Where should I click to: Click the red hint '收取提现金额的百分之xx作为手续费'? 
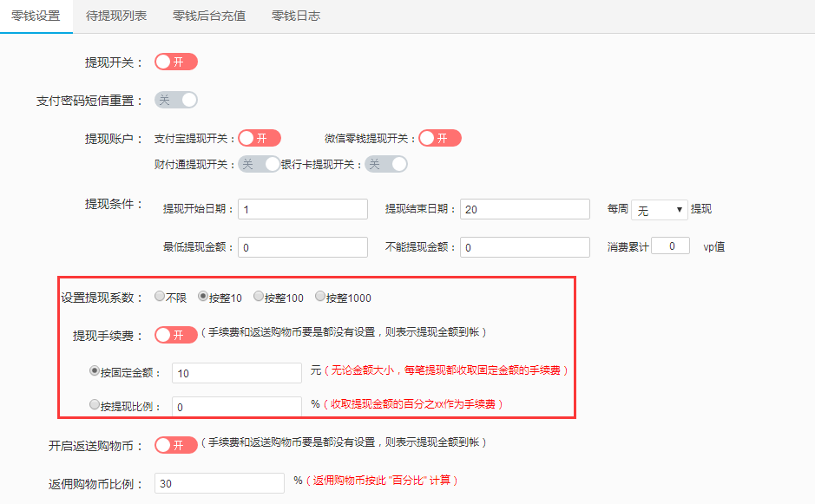[x=412, y=404]
